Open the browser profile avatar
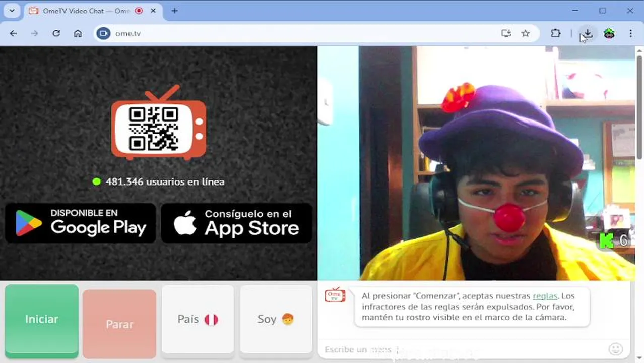 [609, 33]
